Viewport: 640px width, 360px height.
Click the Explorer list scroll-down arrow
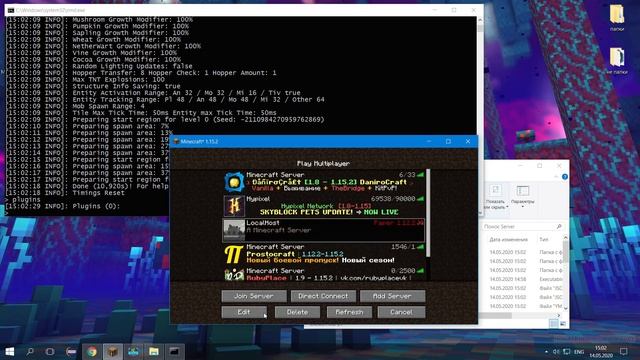click(x=565, y=309)
